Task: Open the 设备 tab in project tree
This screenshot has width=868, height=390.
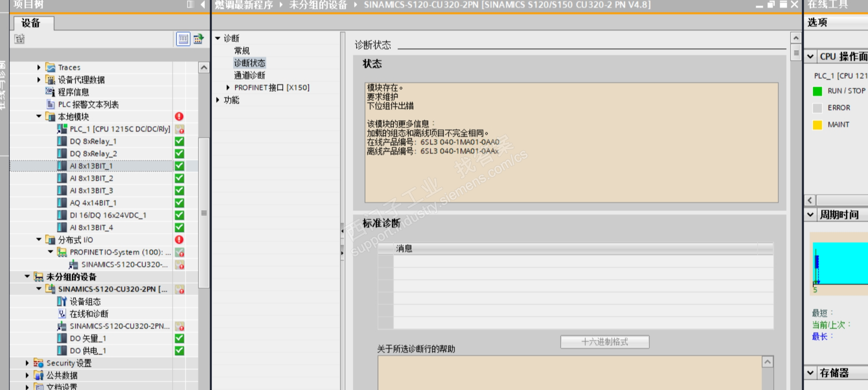Action: [31, 23]
